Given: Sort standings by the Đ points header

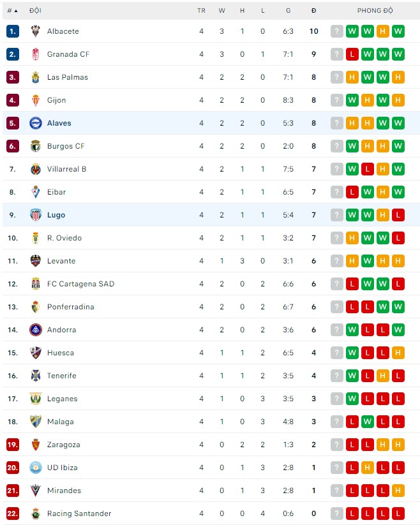Looking at the screenshot, I should pos(313,11).
